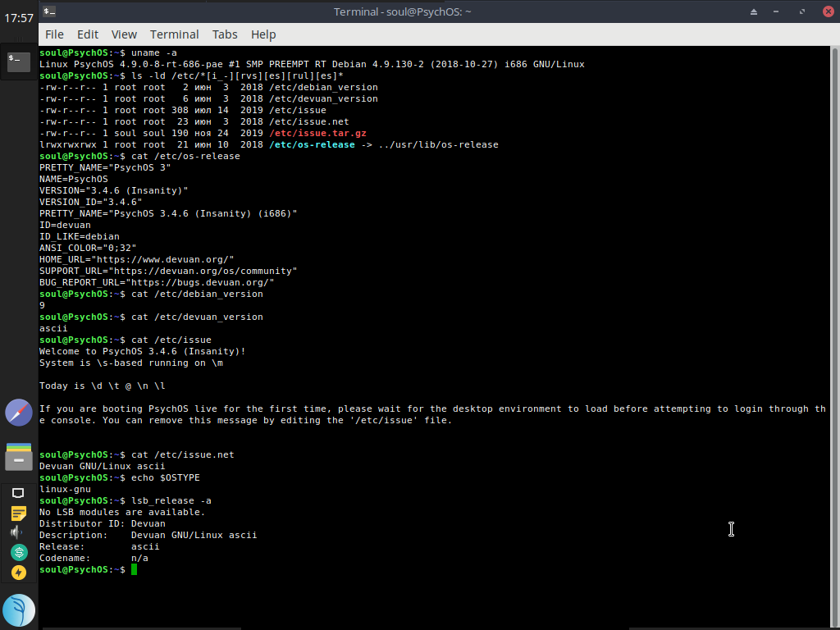Open the Help menu
The width and height of the screenshot is (840, 630).
pyautogui.click(x=263, y=34)
